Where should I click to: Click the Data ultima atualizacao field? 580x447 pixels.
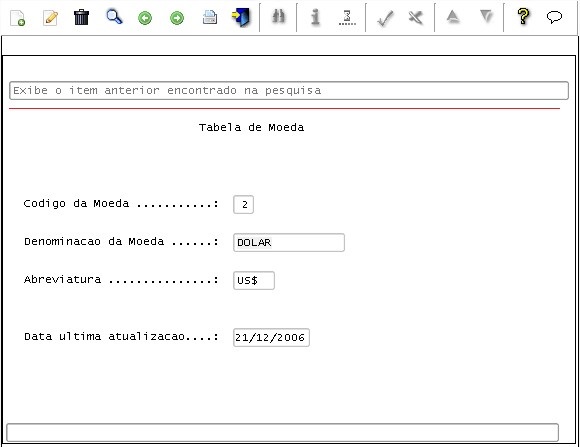[x=271, y=337]
